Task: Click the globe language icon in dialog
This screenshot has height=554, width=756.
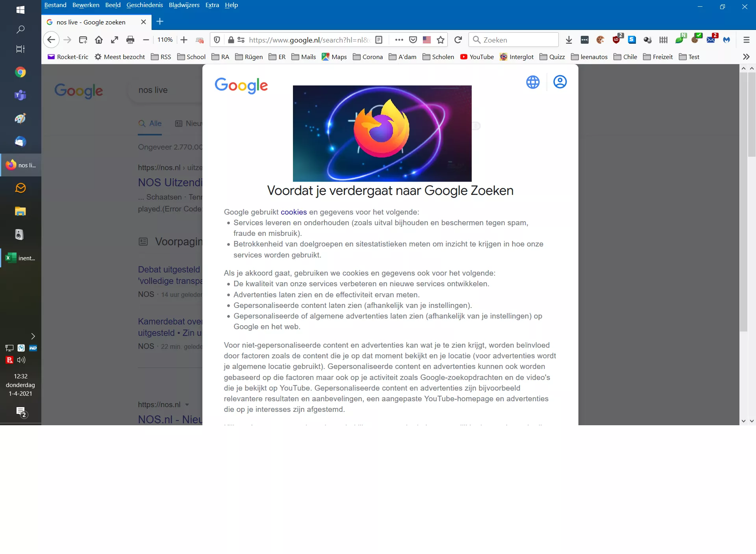Action: tap(533, 82)
